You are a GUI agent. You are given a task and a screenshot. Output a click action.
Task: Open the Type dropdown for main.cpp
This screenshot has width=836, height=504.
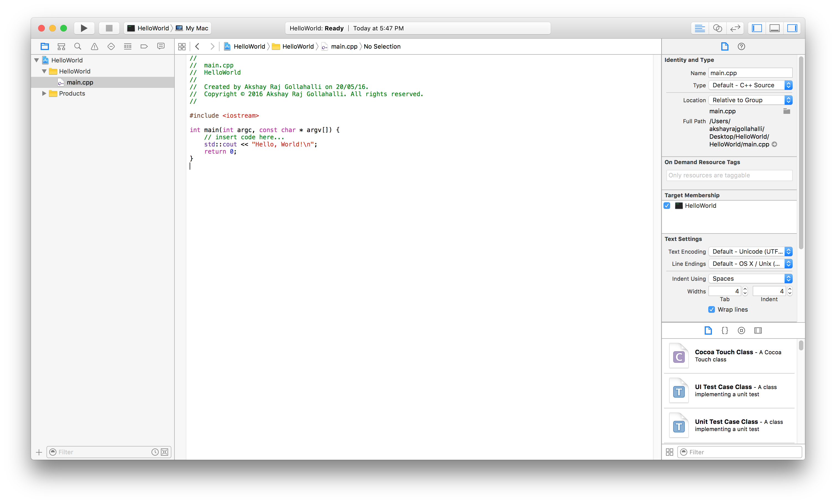coord(750,85)
